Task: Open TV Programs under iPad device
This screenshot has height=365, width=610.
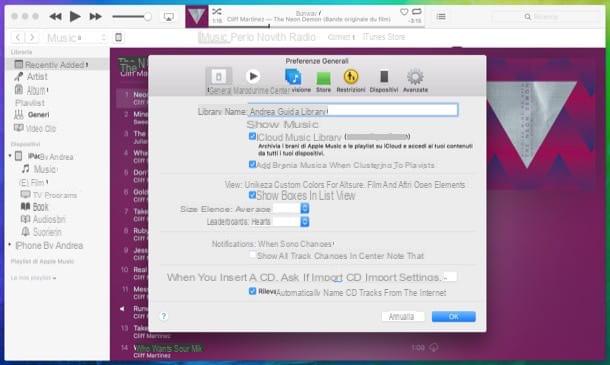Action: (54, 195)
